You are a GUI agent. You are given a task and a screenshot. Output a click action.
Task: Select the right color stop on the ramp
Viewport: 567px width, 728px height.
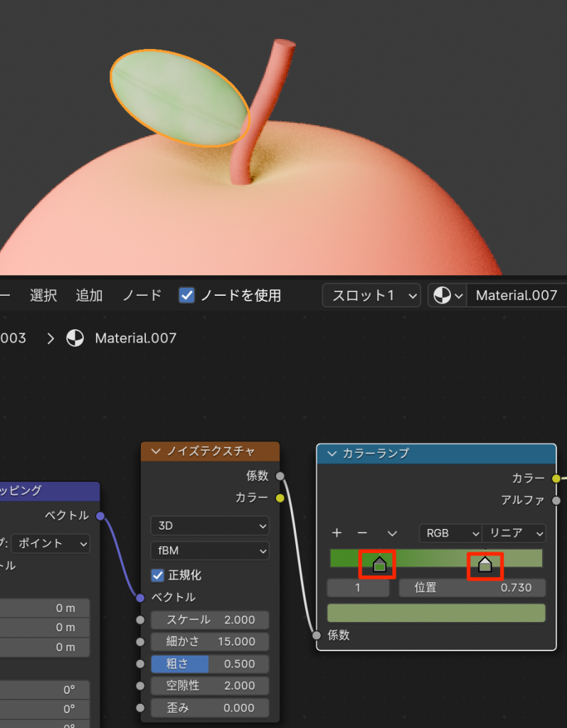(484, 565)
